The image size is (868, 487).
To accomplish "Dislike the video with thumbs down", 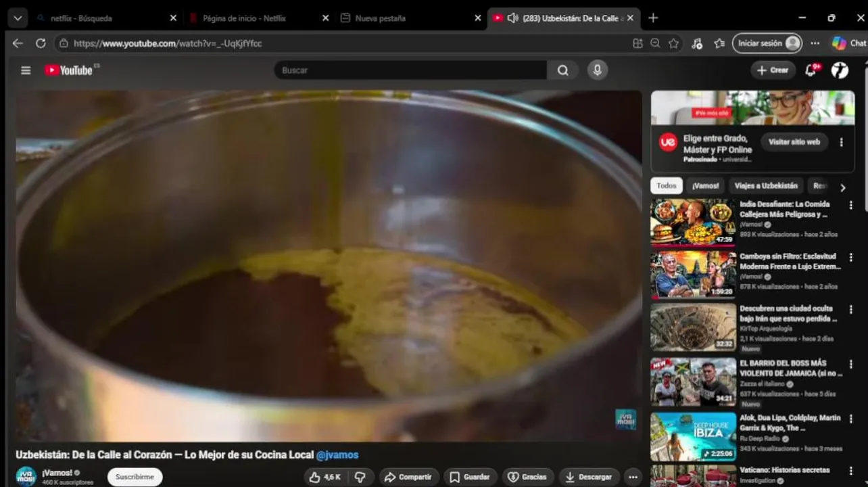I will 360,477.
